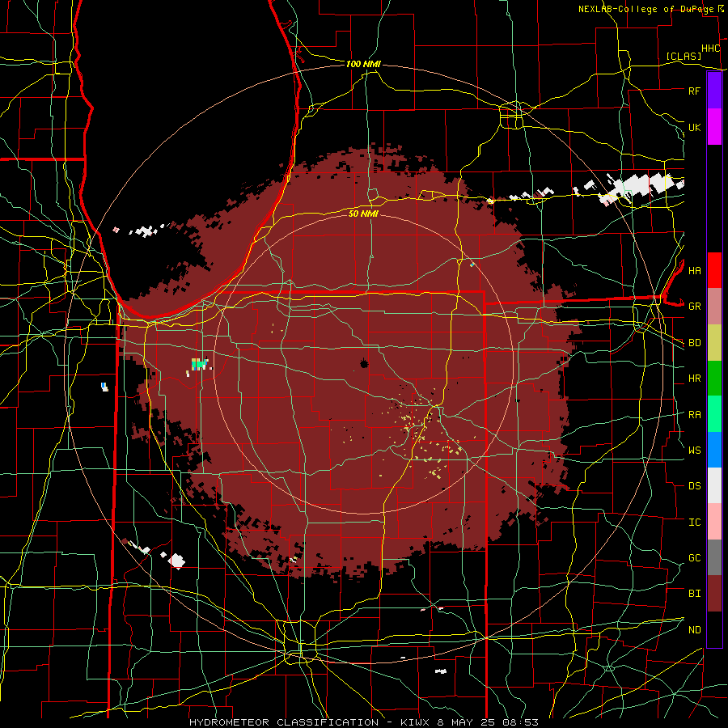Viewport: 728px width, 728px height.
Task: Click the BI brown legend swatch
Action: [x=714, y=594]
